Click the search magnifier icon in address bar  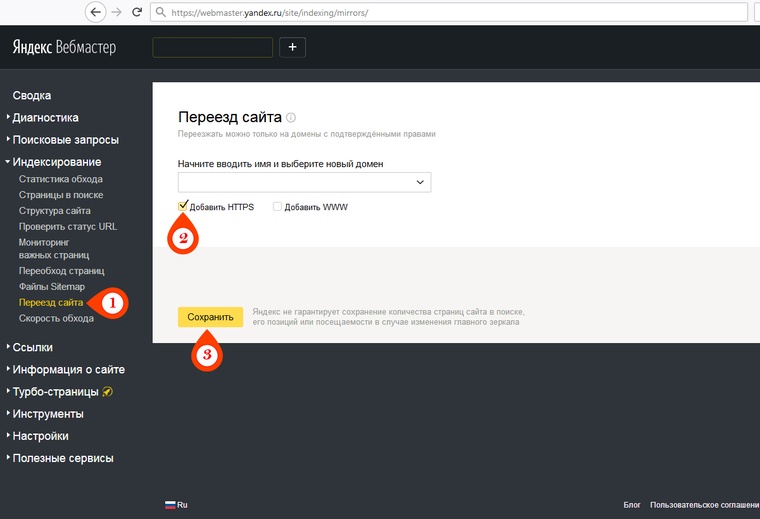(160, 13)
